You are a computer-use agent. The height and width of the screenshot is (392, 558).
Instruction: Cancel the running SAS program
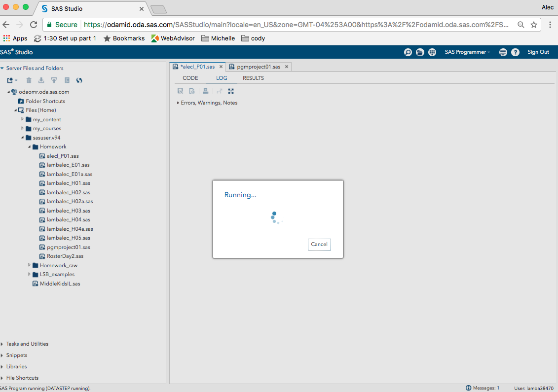319,244
